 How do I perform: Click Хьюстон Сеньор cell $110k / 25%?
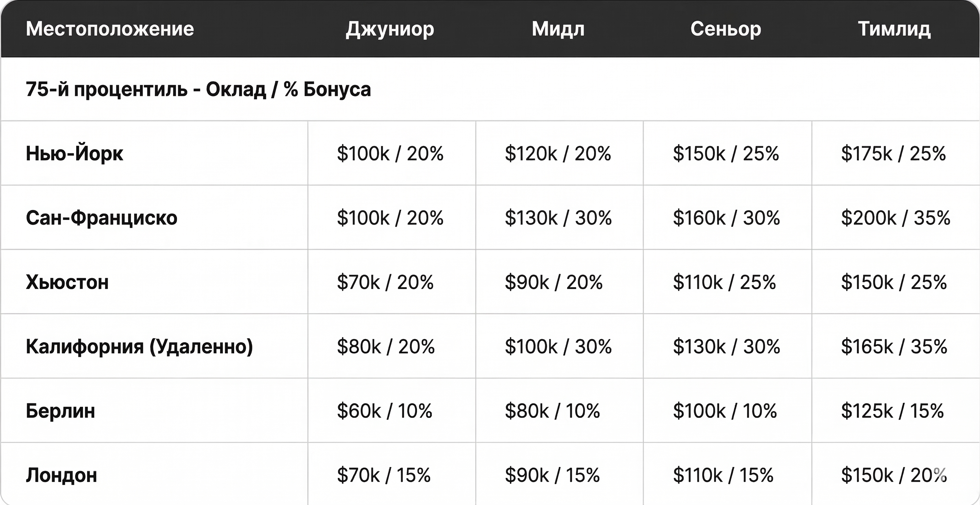[724, 282]
